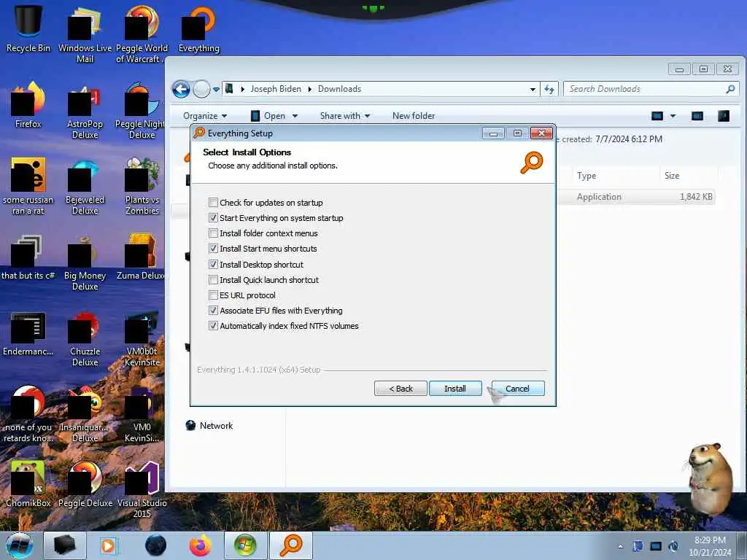Select Visual Studio 2015 desktop icon

[142, 489]
